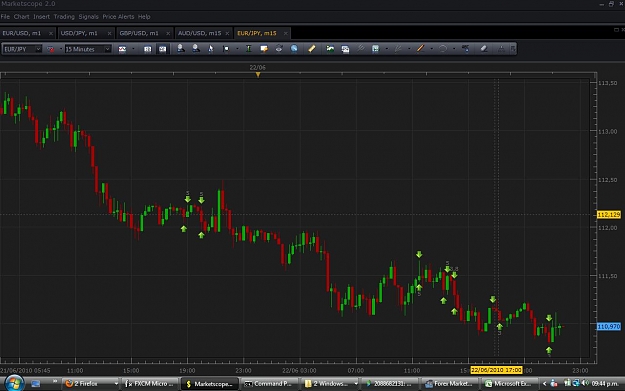The height and width of the screenshot is (391, 625).
Task: Click the first magnifier zoom icon
Action: 181,49
